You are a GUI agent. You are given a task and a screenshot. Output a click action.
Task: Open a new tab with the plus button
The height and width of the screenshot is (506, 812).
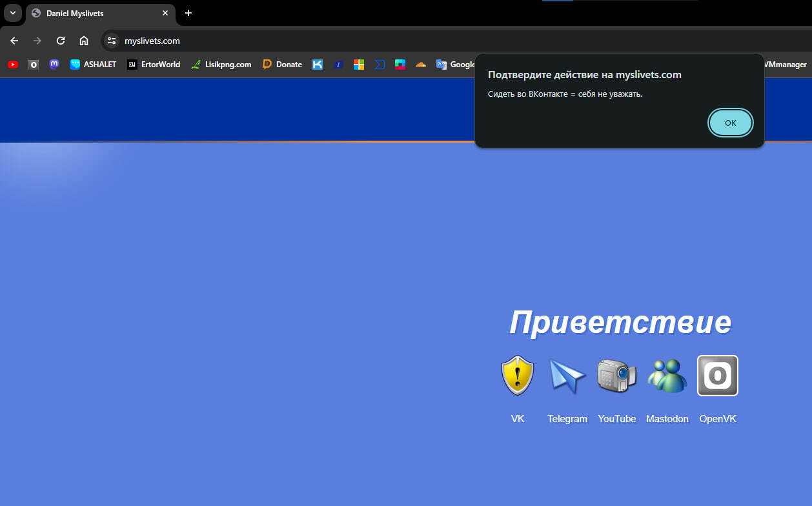[188, 13]
